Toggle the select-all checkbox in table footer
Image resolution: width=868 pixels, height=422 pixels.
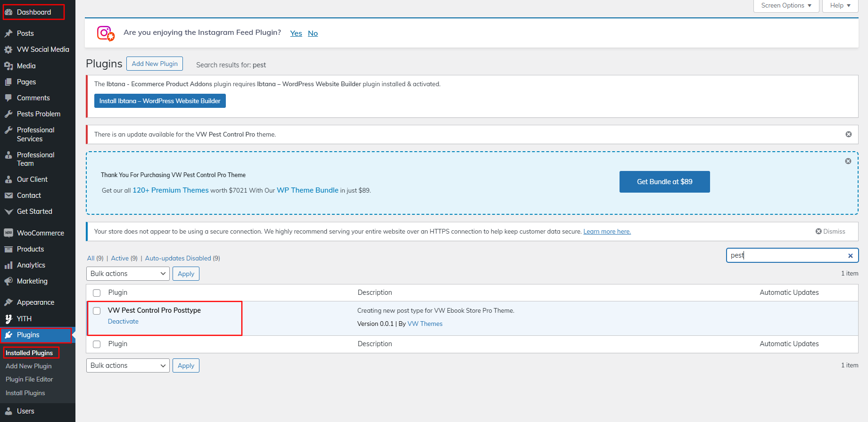[97, 344]
